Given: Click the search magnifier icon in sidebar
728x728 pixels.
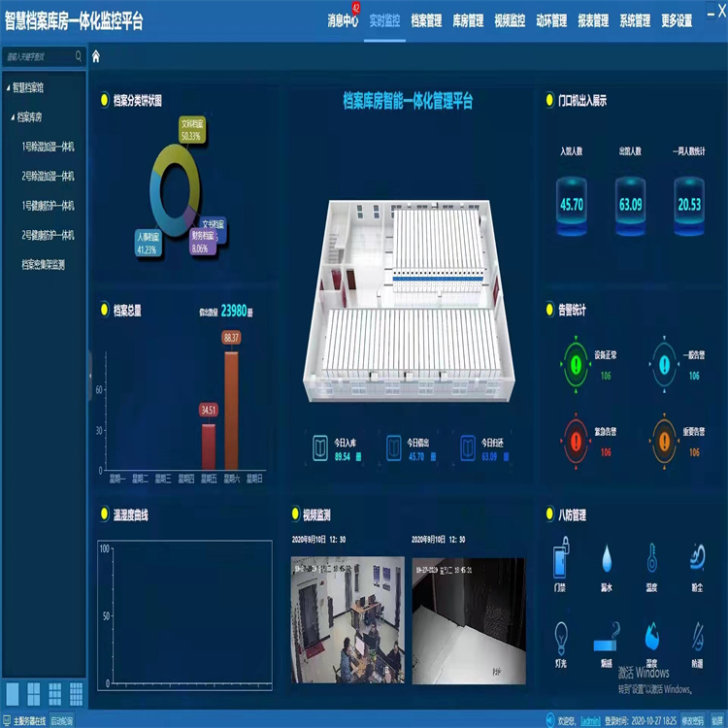Looking at the screenshot, I should 80,56.
